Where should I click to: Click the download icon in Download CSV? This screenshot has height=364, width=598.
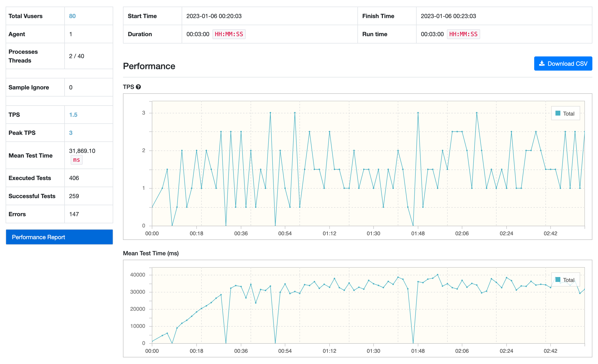pyautogui.click(x=542, y=64)
